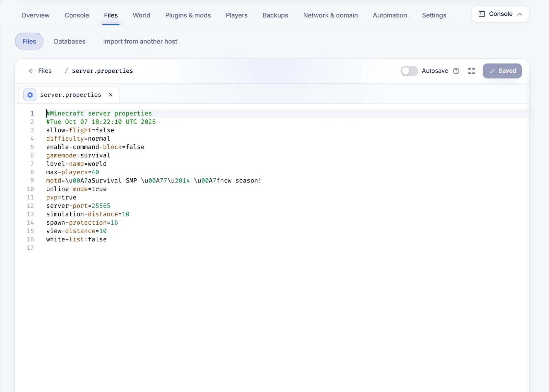
Task: Click the 'white-list=false' line
Action: 77,239
